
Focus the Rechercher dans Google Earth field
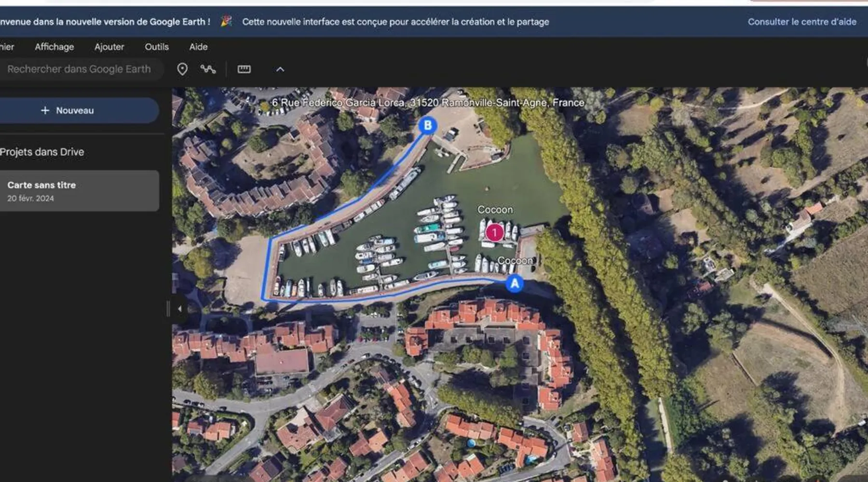click(x=79, y=69)
